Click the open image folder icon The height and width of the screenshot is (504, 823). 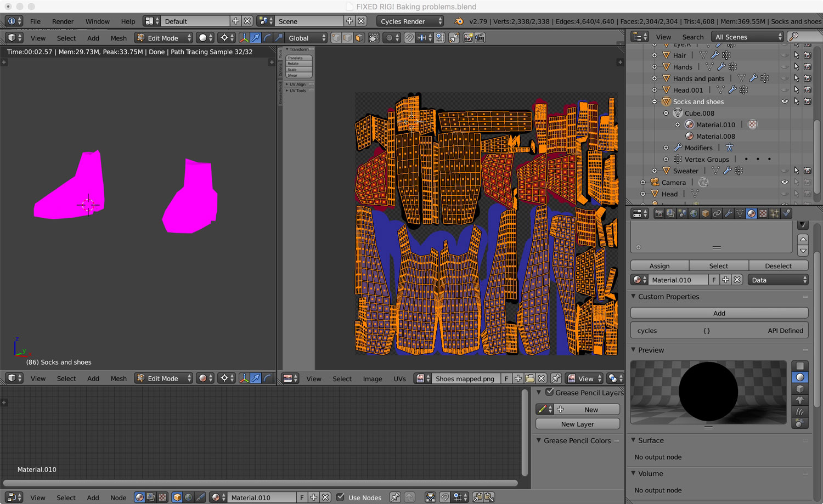coord(529,379)
